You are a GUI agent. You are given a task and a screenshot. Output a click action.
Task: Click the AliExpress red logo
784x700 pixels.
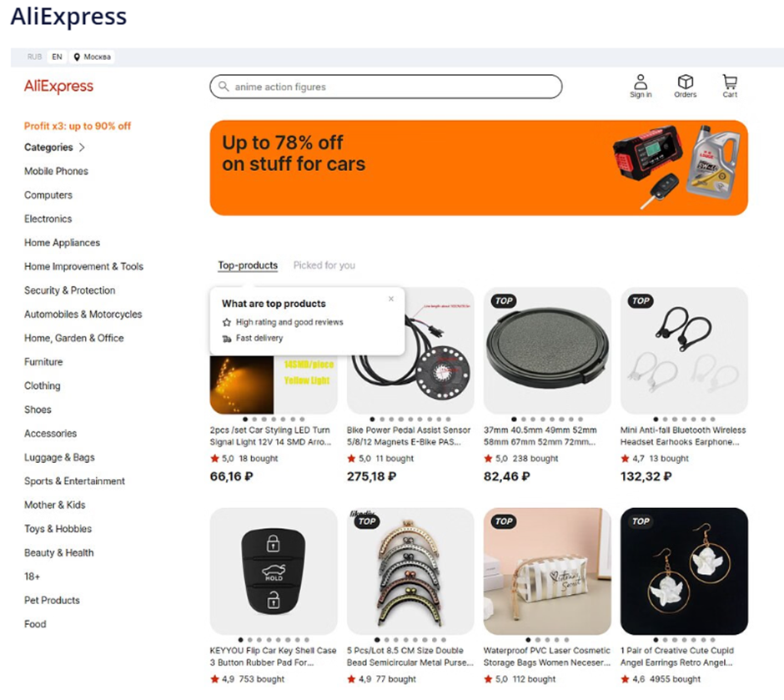coord(58,86)
